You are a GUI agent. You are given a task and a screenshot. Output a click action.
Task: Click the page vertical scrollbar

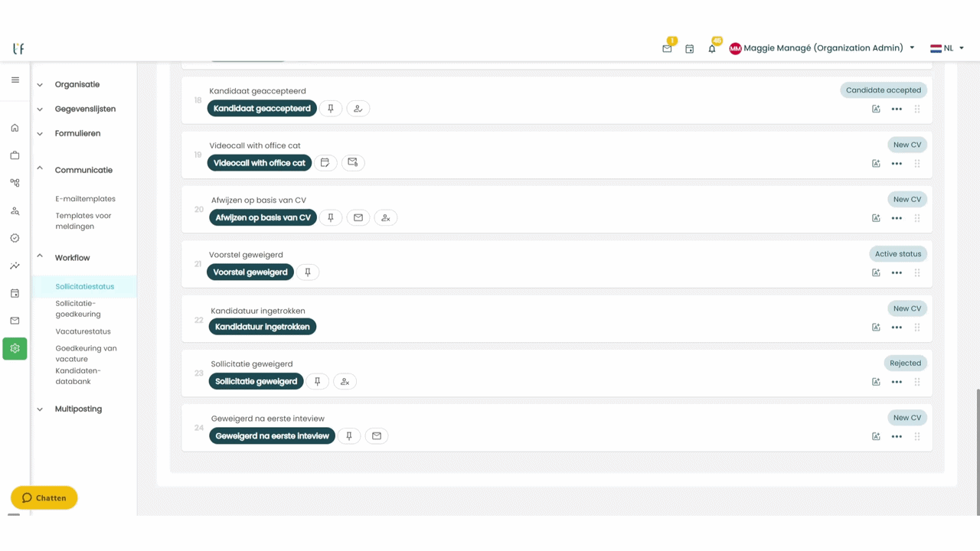977,452
